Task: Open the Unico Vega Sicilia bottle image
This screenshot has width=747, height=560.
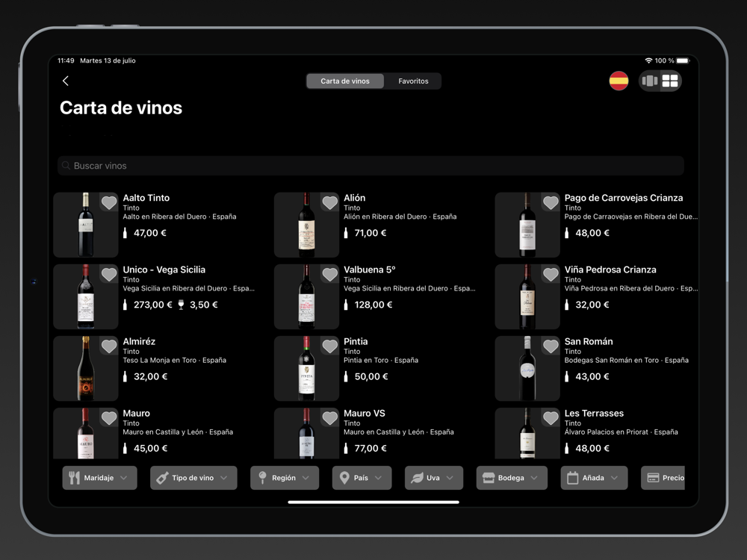Action: pos(86,296)
